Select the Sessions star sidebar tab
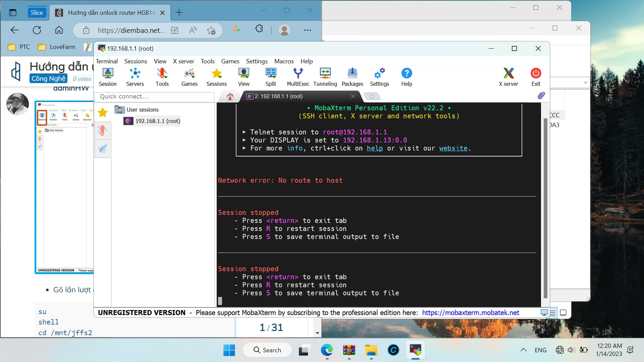This screenshot has width=644, height=362. coord(103,113)
